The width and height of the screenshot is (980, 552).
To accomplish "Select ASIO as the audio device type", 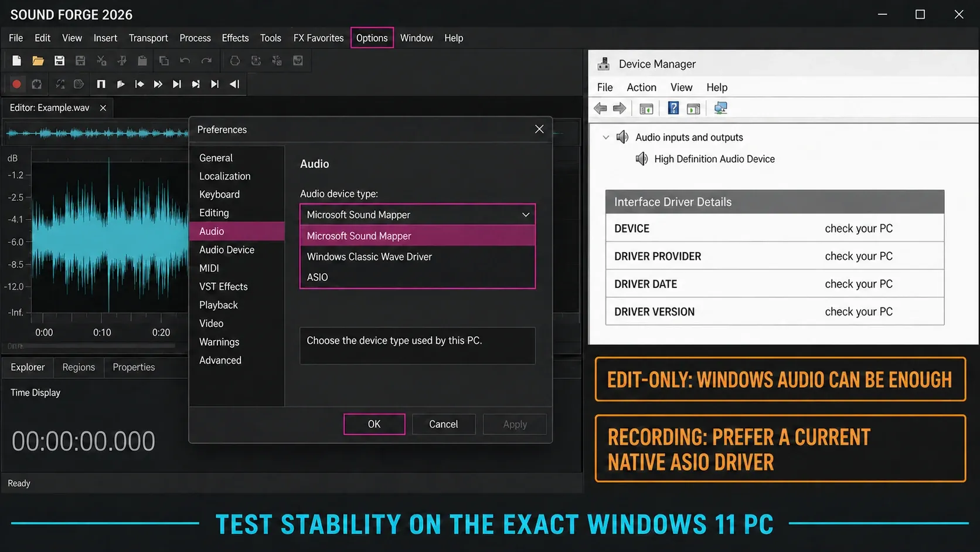I will (x=417, y=277).
